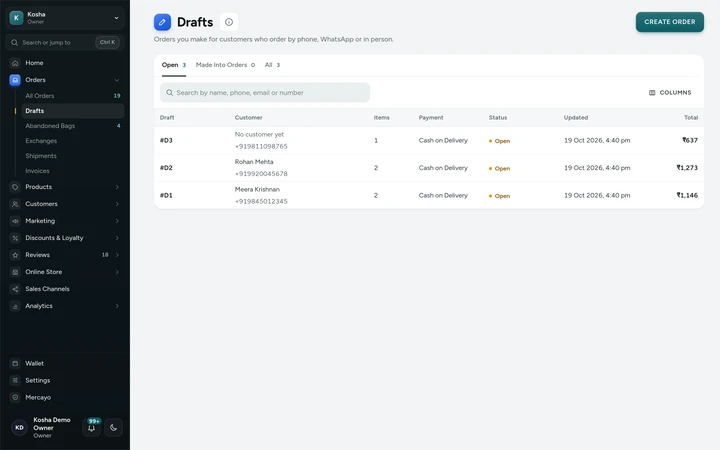720x450 pixels.
Task: Click total ₹1,146
Action: pyautogui.click(x=687, y=196)
